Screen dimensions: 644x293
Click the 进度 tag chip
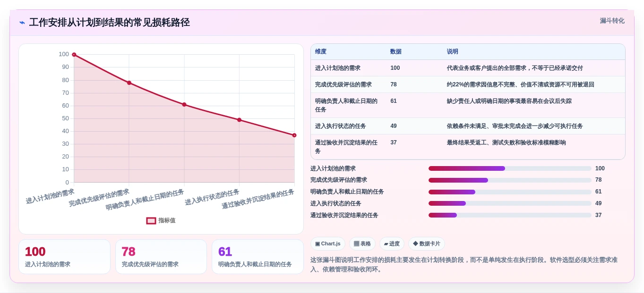392,243
